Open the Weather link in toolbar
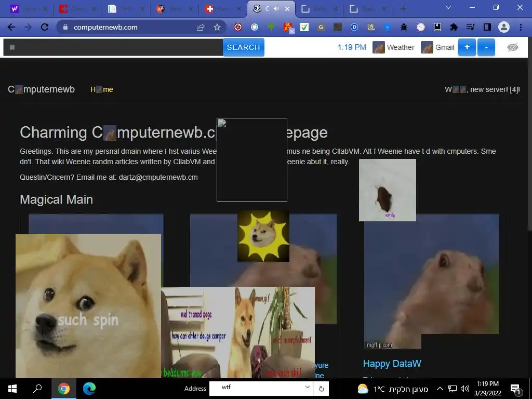532x399 pixels. [394, 47]
